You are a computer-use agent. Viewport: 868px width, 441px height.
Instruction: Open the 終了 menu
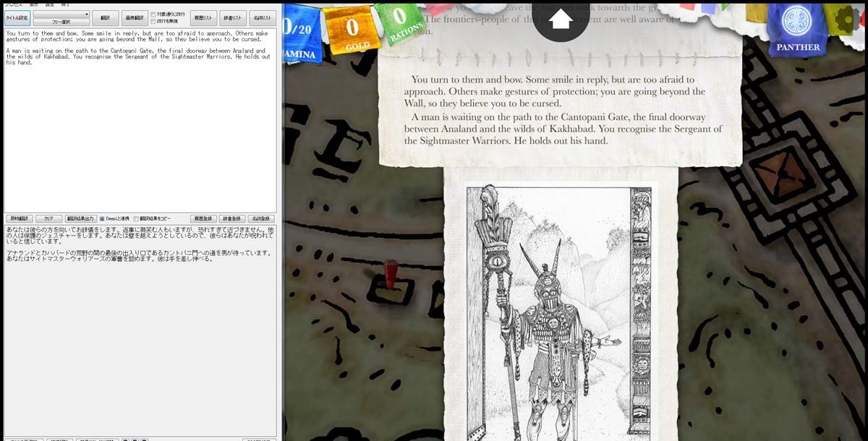(x=66, y=4)
